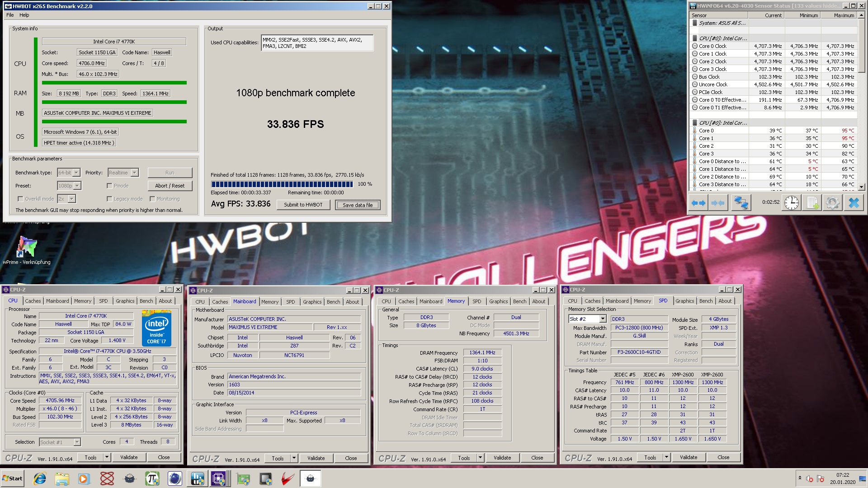Open Windows Explorer folder in taskbar

coord(62,479)
